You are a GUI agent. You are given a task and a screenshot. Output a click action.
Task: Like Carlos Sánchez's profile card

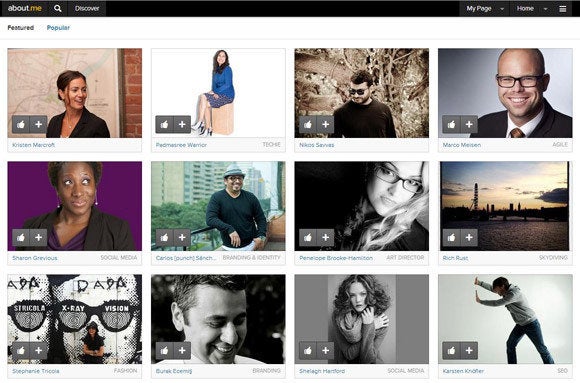(164, 238)
